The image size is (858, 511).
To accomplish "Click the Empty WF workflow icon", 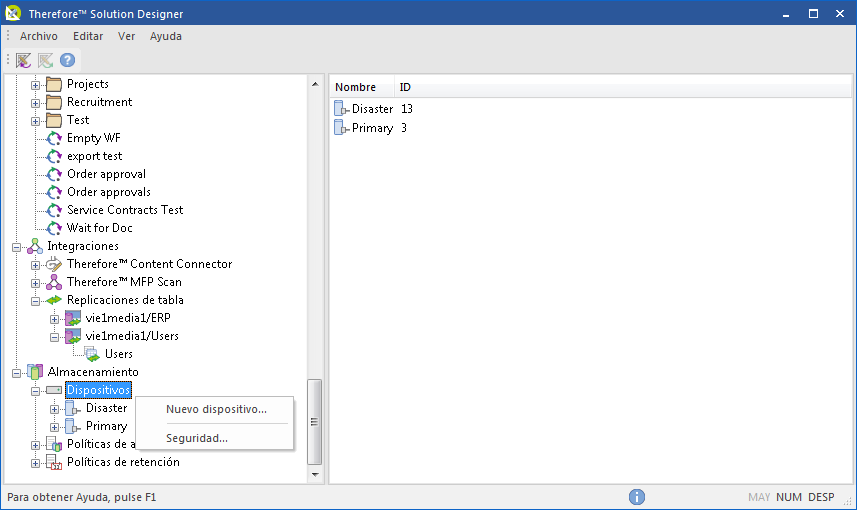I will [x=54, y=138].
